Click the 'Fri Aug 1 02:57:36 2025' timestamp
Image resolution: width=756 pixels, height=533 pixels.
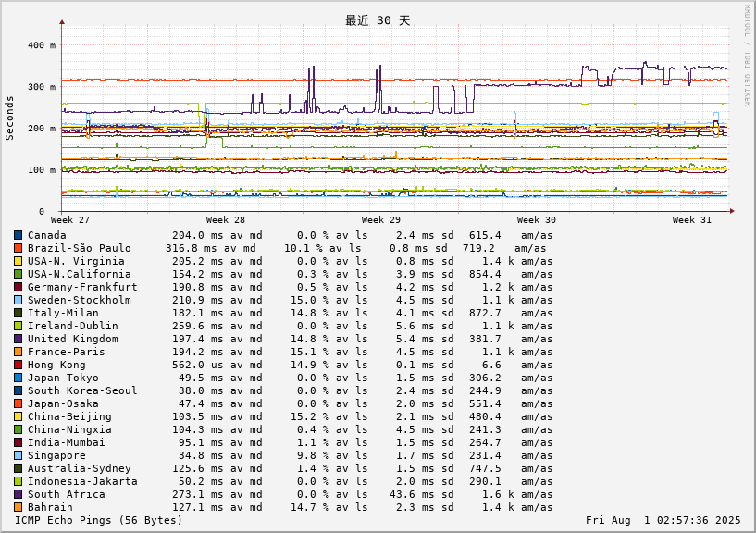tap(663, 520)
